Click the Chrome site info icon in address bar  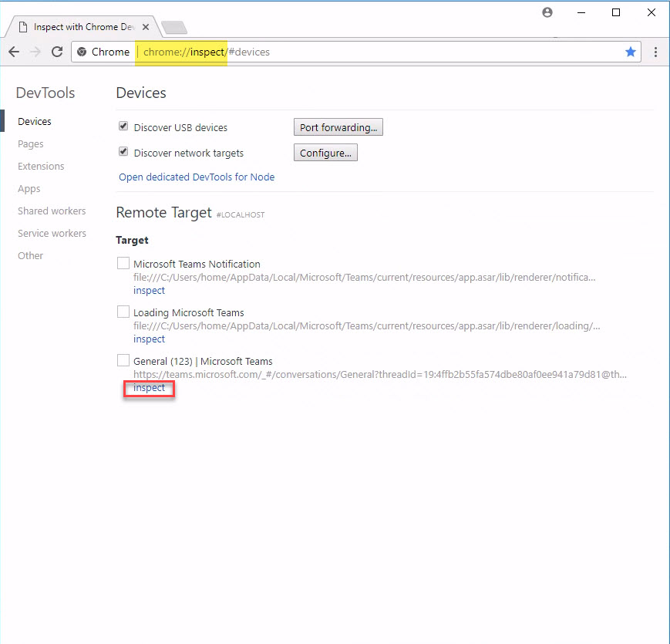click(82, 52)
